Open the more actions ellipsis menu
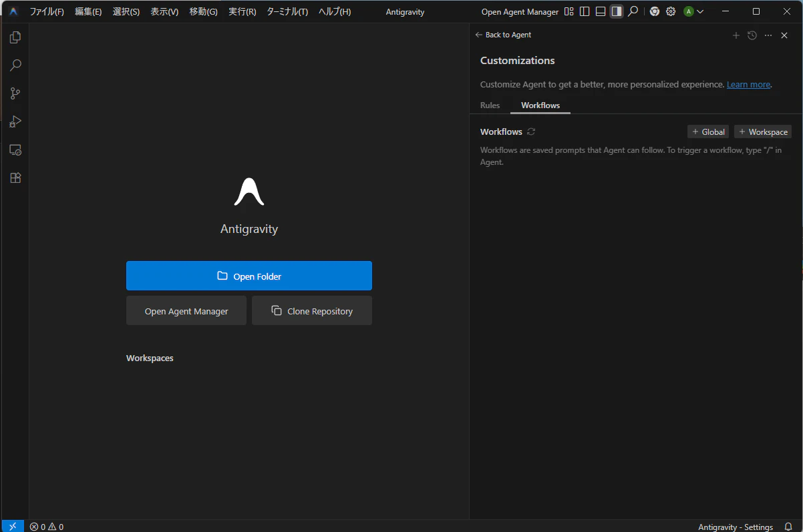This screenshot has height=532, width=803. [x=768, y=35]
